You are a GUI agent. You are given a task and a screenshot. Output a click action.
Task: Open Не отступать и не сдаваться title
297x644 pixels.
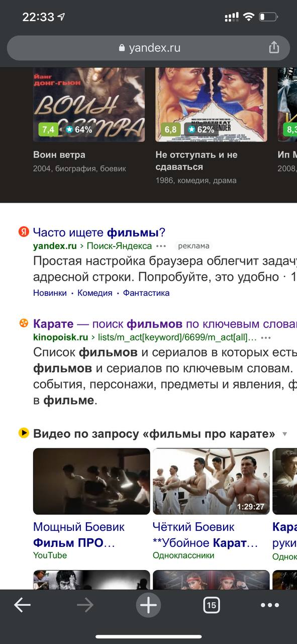tap(196, 160)
